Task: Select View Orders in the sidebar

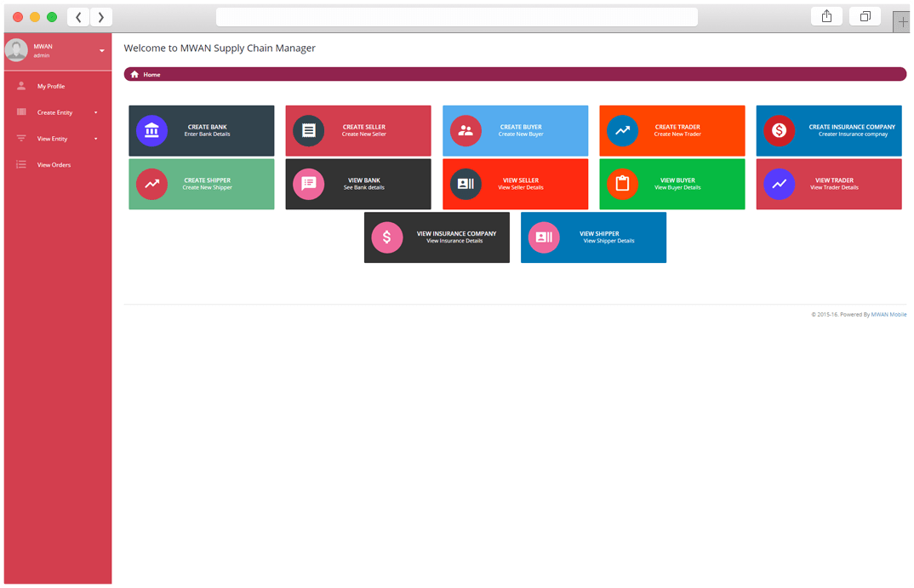Action: (54, 165)
